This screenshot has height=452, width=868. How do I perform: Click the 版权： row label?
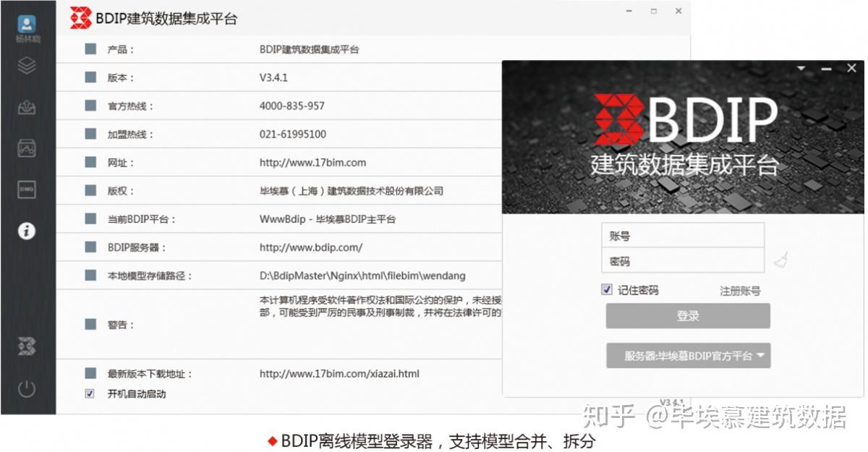click(x=121, y=191)
